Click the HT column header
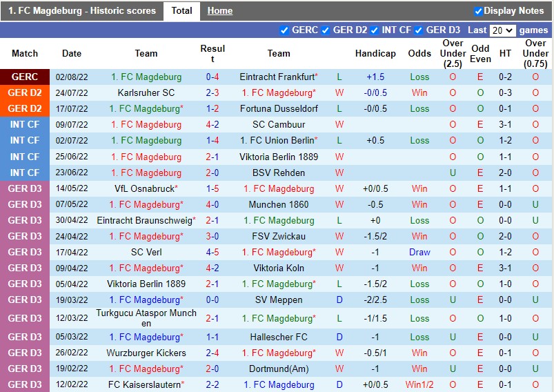554x392 pixels. [x=505, y=53]
